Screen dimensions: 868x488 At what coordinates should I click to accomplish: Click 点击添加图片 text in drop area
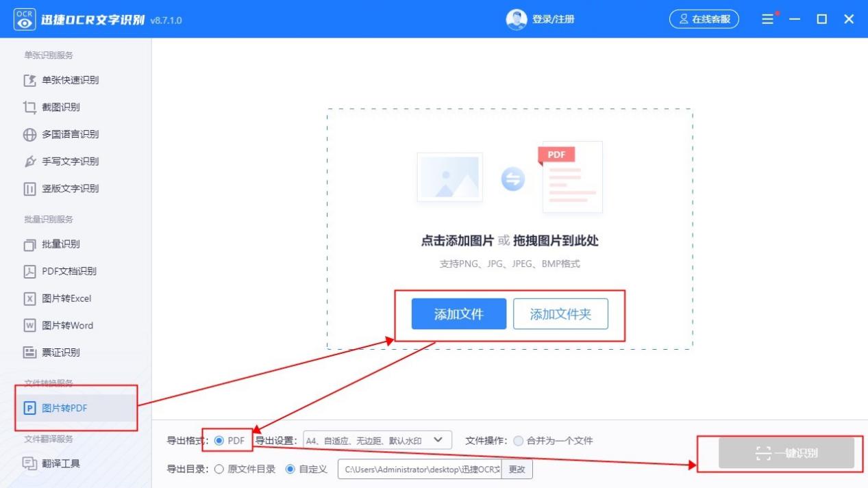pos(457,241)
